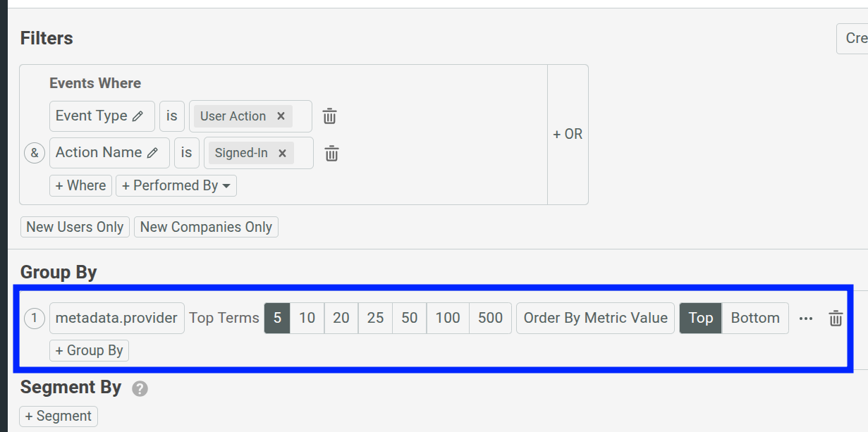Open the Order By Metric Value dropdown
The width and height of the screenshot is (868, 432).
(x=594, y=318)
